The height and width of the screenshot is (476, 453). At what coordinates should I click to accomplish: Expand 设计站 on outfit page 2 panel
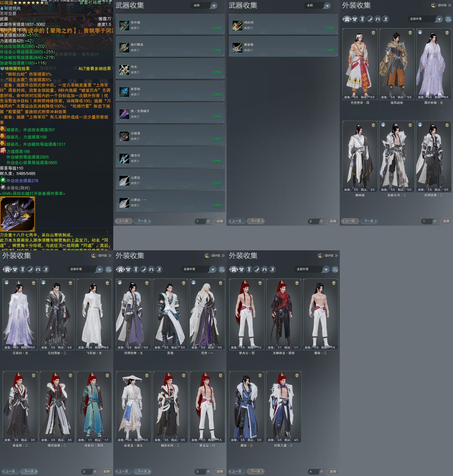coord(102,255)
